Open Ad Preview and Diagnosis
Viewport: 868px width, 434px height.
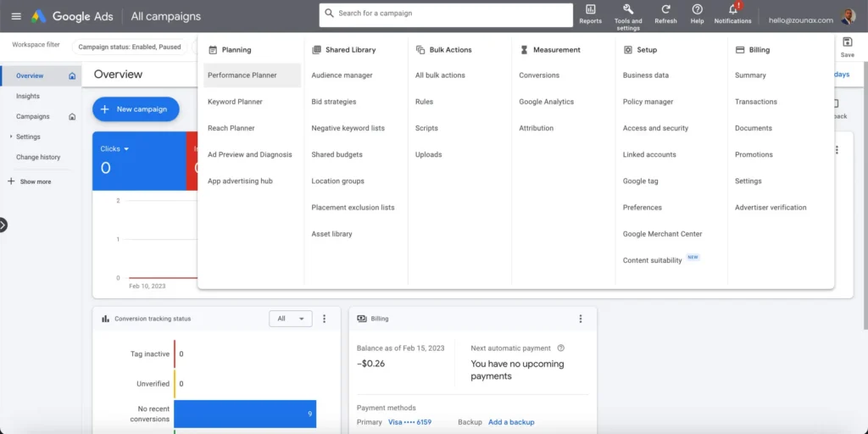coord(250,155)
